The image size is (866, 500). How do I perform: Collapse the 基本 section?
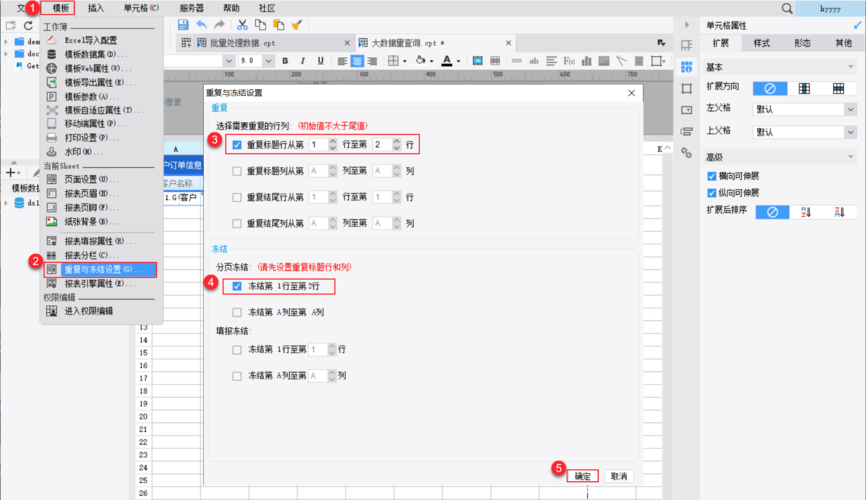(851, 67)
